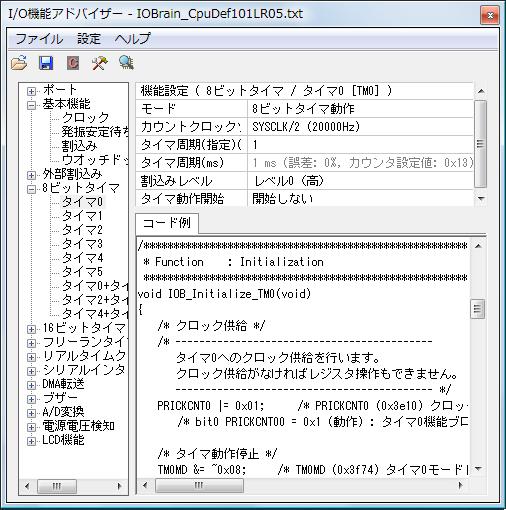The width and height of the screenshot is (506, 510).
Task: Expand the LCD機能 tree node
Action: (x=31, y=441)
